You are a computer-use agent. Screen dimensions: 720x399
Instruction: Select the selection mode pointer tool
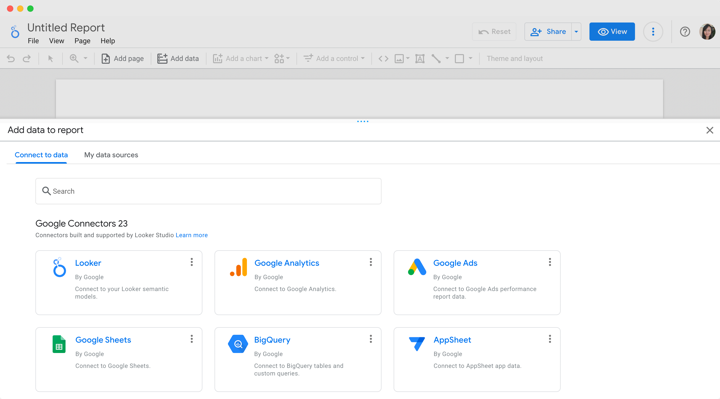tap(51, 59)
